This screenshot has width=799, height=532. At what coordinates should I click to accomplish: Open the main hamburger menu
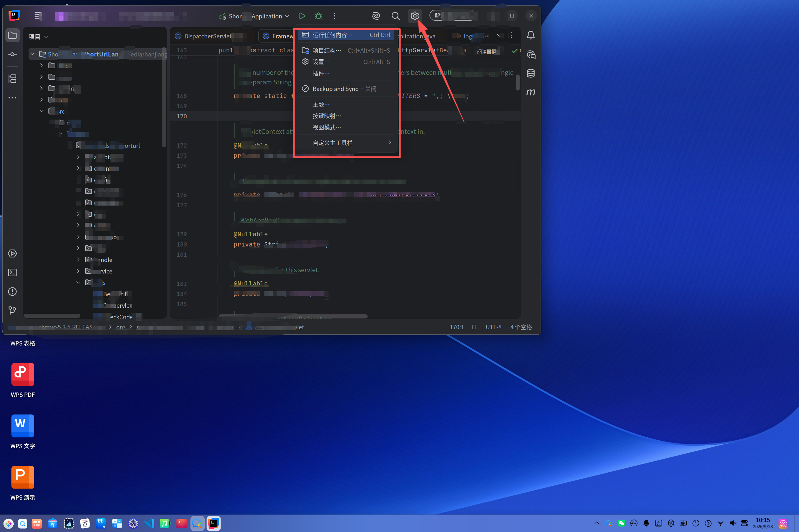(38, 16)
